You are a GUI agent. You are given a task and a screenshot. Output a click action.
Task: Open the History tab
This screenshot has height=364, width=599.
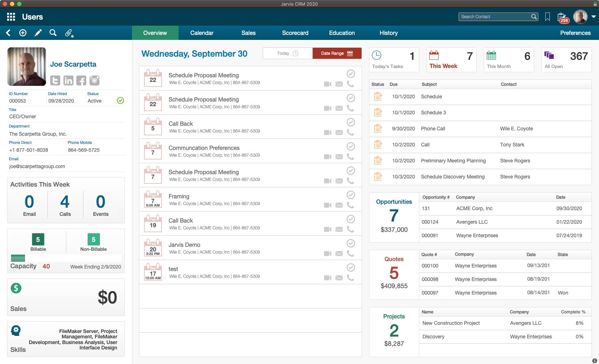pos(389,33)
